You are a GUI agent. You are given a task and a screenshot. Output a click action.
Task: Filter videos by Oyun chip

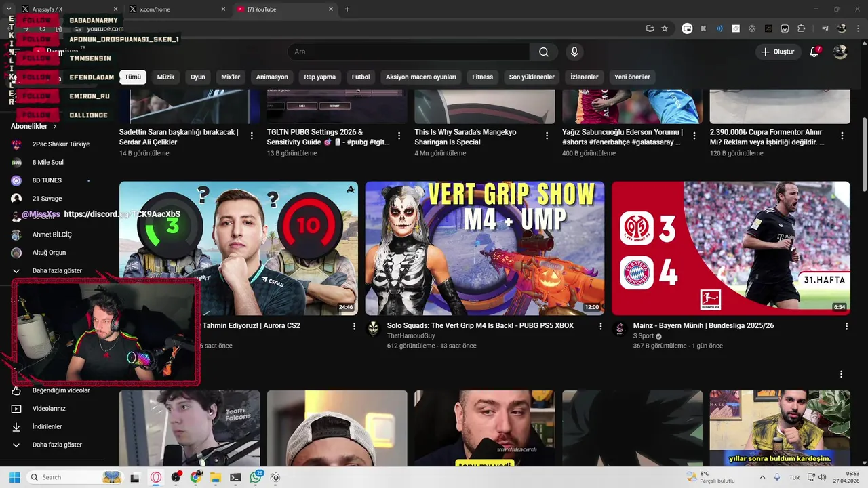click(198, 77)
